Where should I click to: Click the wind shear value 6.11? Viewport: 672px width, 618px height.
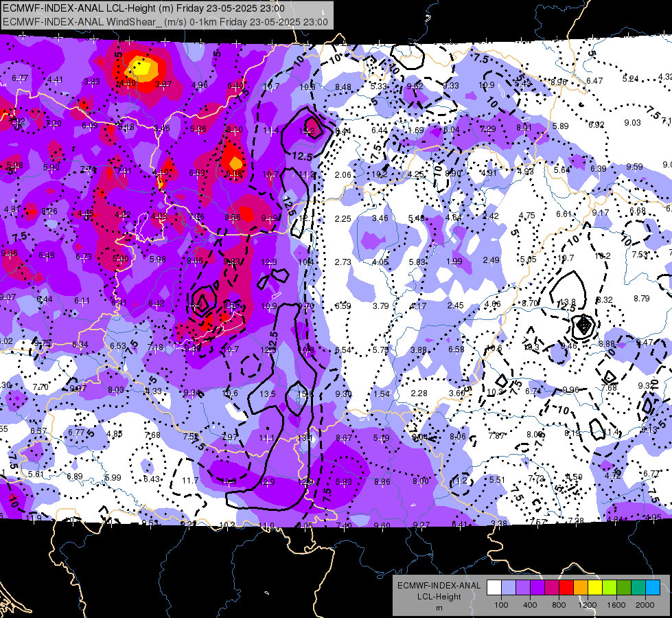(x=82, y=301)
